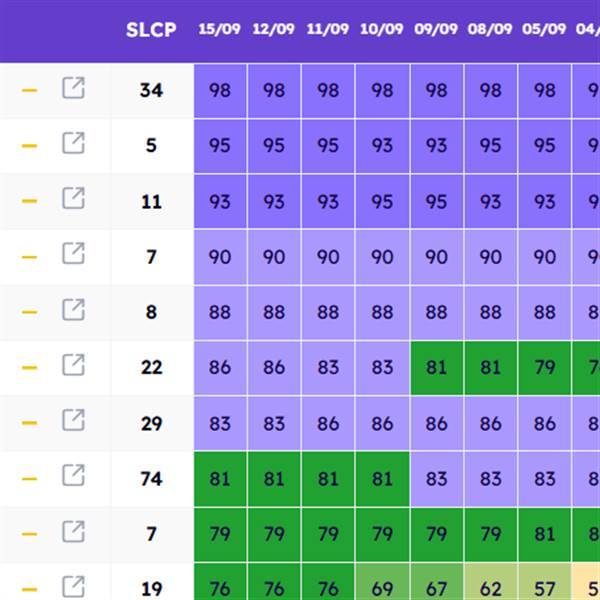Click yellow dash indicator in SLCP 74 row
The width and height of the screenshot is (600, 600).
point(29,479)
